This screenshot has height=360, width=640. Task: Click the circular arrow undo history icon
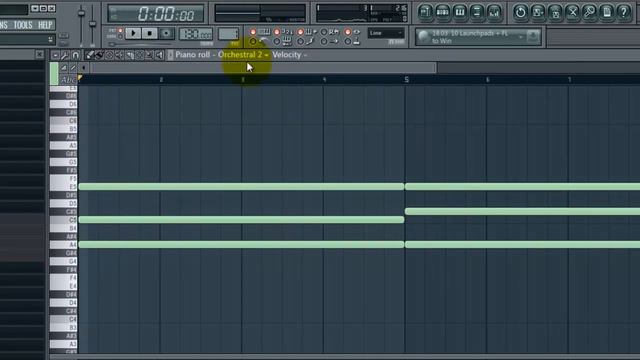520,12
